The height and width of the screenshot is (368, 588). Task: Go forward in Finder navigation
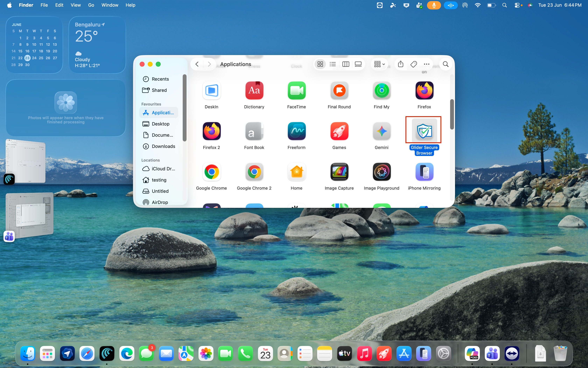click(209, 64)
